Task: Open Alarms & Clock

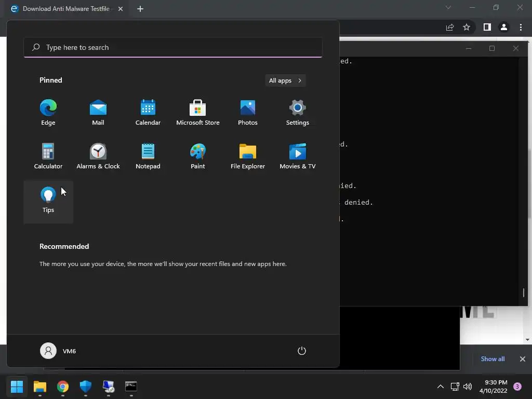Action: [x=98, y=156]
